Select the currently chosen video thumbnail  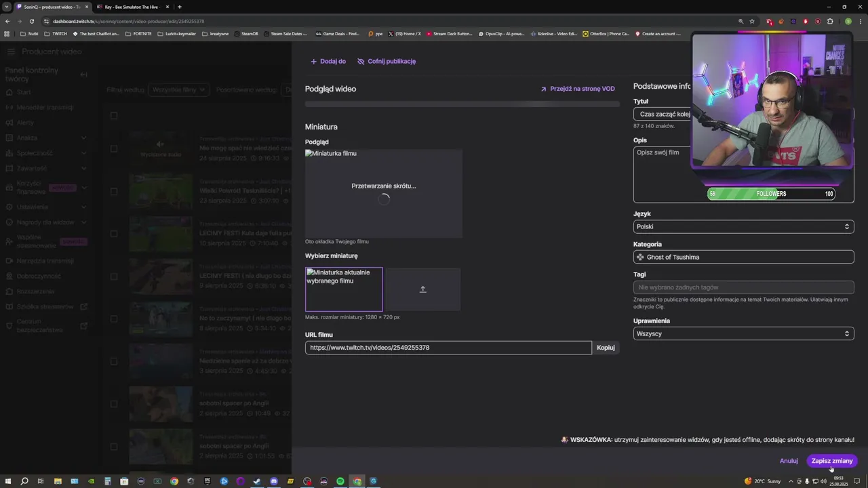344,289
